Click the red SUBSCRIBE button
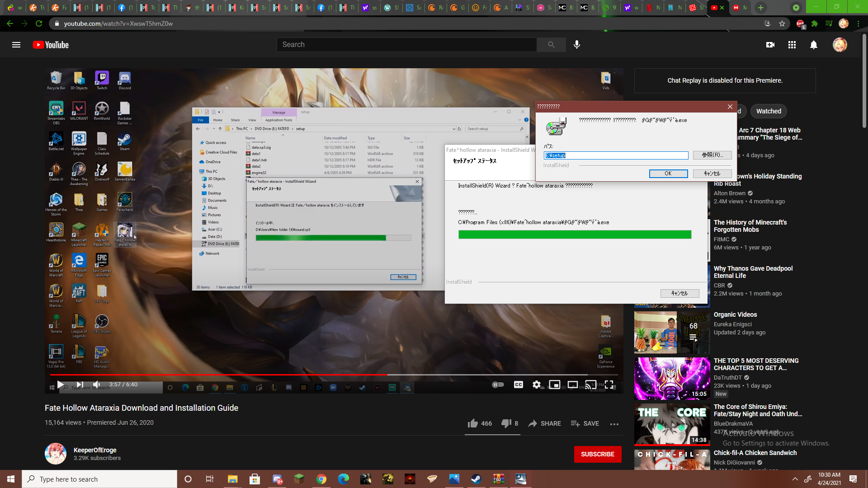 [x=597, y=454]
